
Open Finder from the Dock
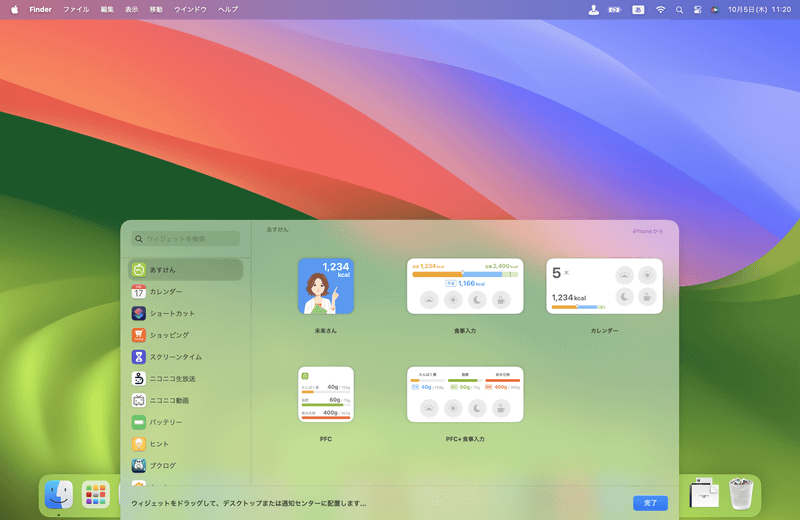pyautogui.click(x=59, y=494)
